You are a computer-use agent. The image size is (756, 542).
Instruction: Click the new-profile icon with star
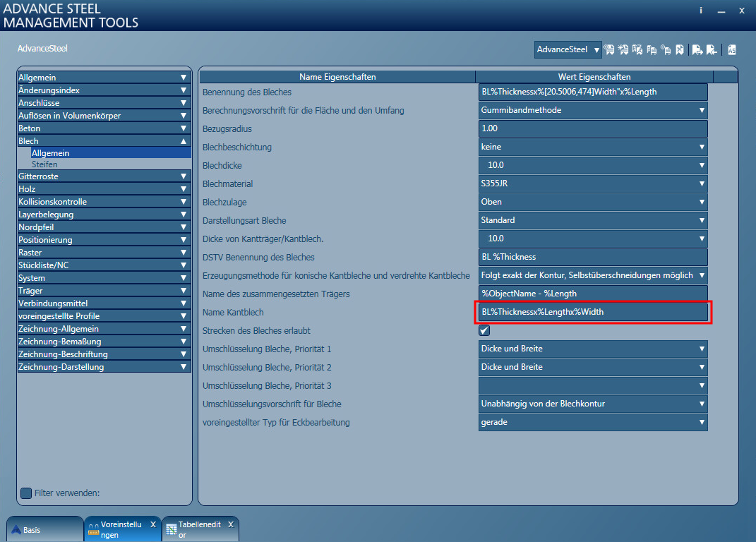(x=623, y=49)
